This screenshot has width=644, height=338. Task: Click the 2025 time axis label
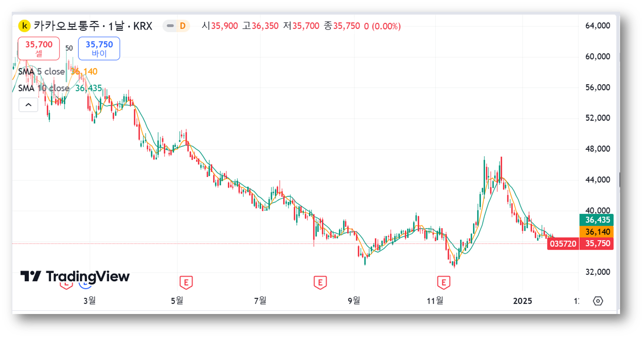[x=522, y=301]
